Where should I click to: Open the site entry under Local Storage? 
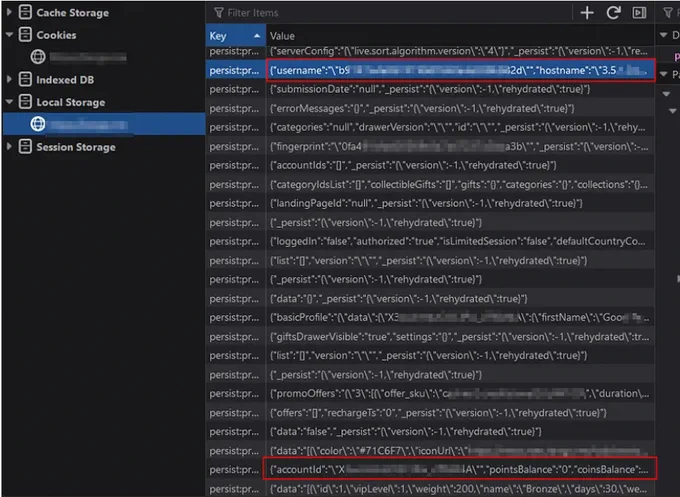pos(104,124)
